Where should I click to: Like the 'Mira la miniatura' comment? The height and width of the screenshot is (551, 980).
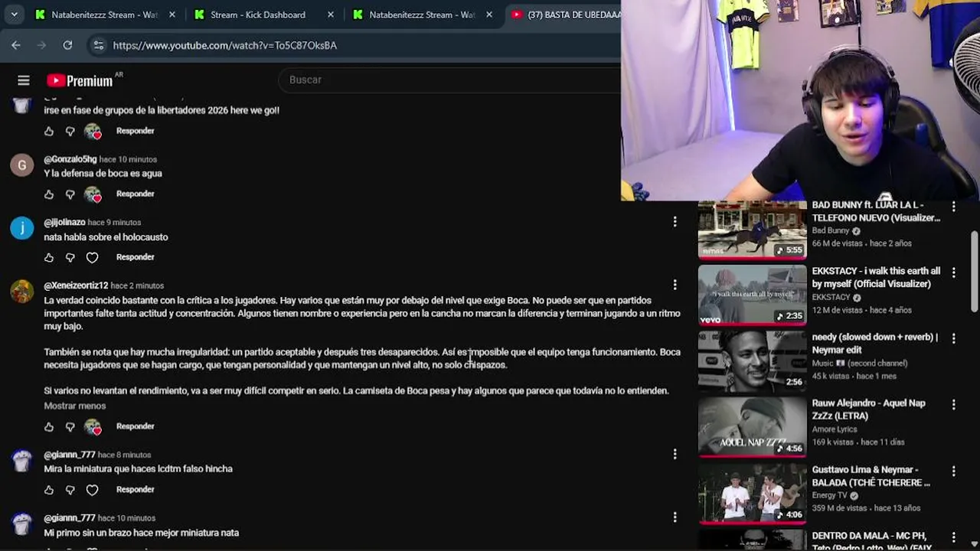click(x=49, y=491)
